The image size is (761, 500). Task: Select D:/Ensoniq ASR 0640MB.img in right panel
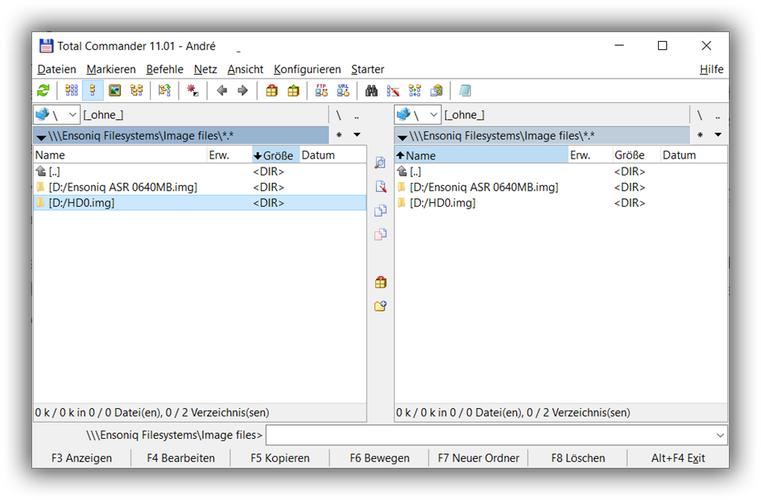pos(561,187)
